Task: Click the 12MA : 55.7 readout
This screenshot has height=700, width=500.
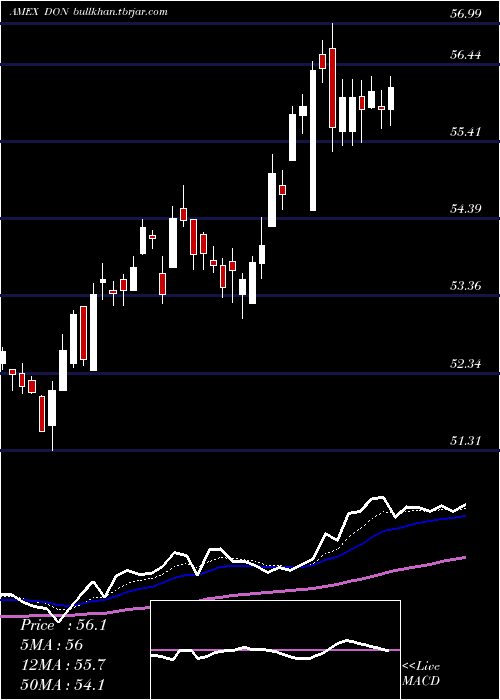Action: 63,665
